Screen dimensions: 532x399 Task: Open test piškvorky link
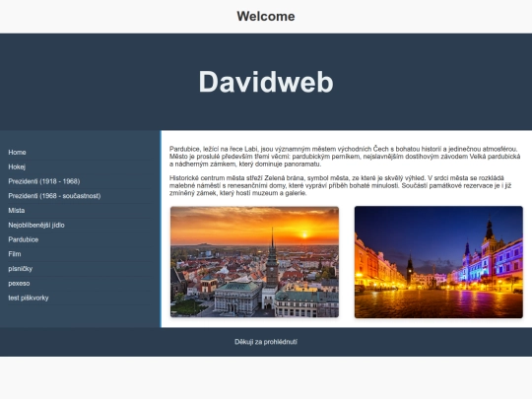29,298
